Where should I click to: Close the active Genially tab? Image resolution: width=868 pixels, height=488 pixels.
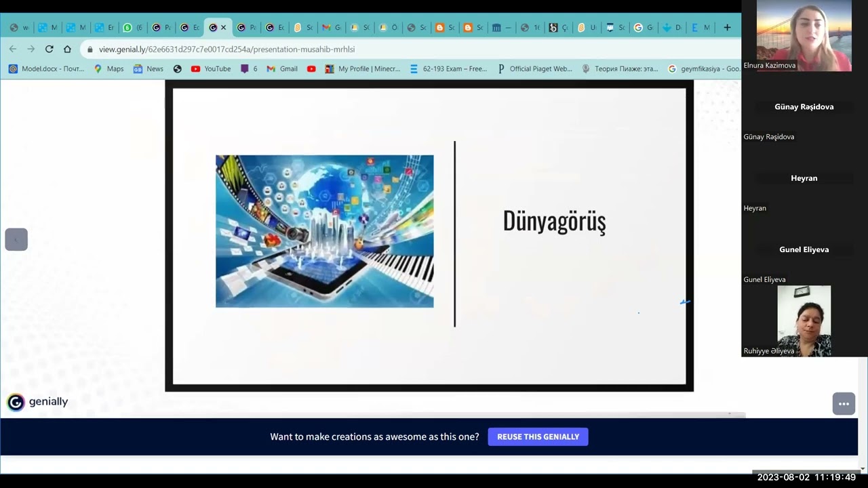pyautogui.click(x=224, y=28)
